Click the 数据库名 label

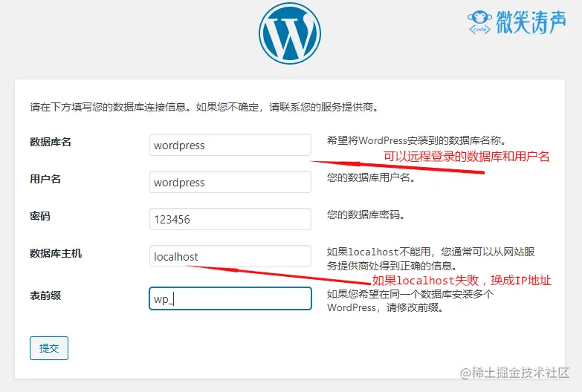[x=51, y=142]
